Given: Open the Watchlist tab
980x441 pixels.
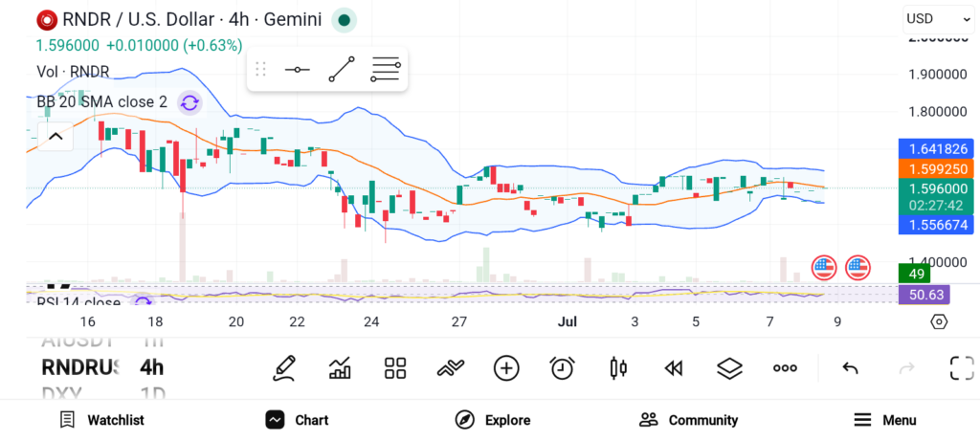Looking at the screenshot, I should coord(101,420).
